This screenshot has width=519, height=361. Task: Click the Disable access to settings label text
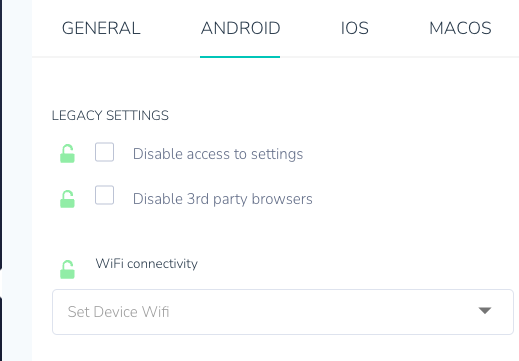(x=218, y=154)
